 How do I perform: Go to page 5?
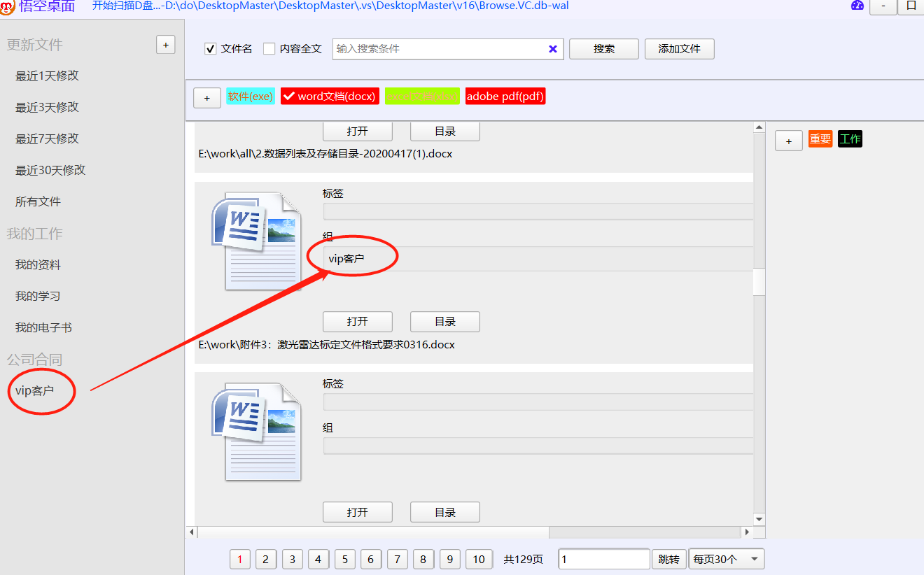pyautogui.click(x=344, y=559)
